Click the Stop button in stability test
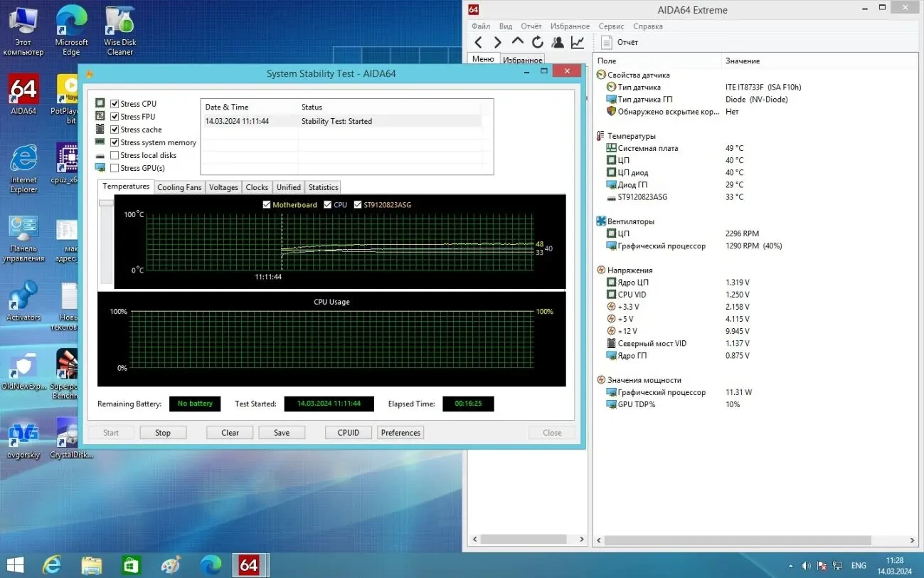 click(163, 432)
